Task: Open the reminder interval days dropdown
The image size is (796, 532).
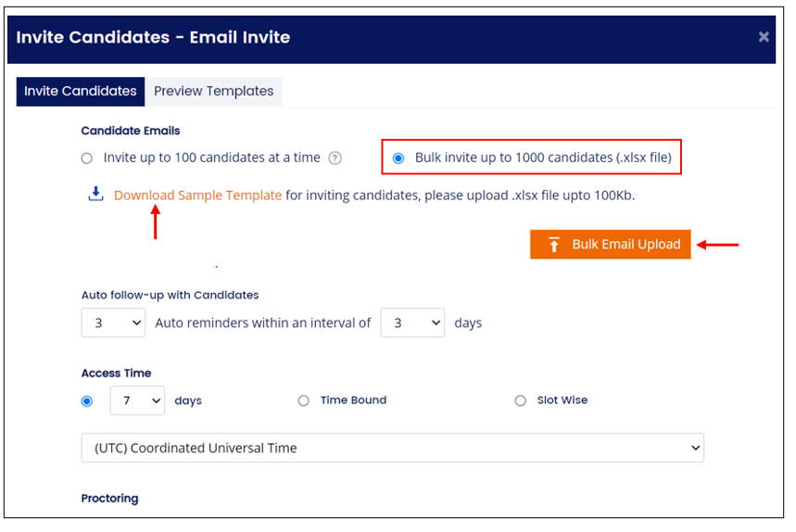Action: coord(412,323)
